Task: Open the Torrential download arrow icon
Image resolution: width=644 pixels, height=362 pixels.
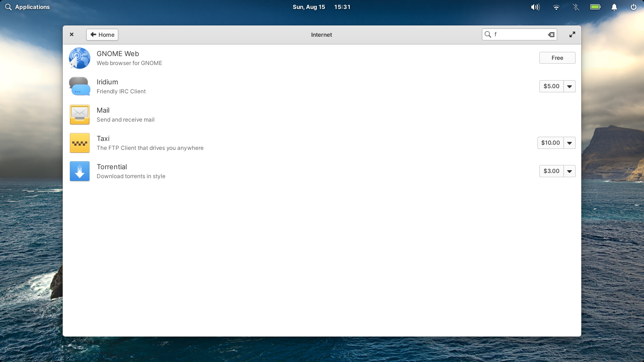Action: 80,171
